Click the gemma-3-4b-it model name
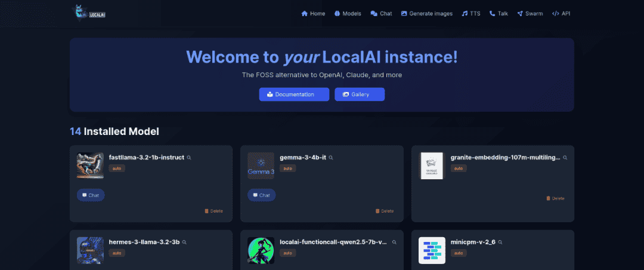 [x=303, y=157]
